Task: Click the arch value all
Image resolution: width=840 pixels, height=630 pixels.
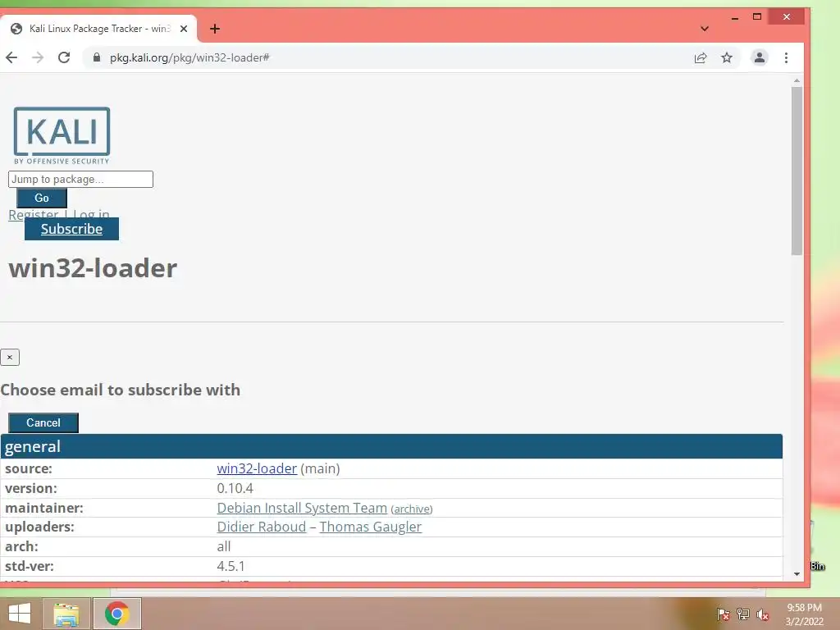Action: (224, 546)
